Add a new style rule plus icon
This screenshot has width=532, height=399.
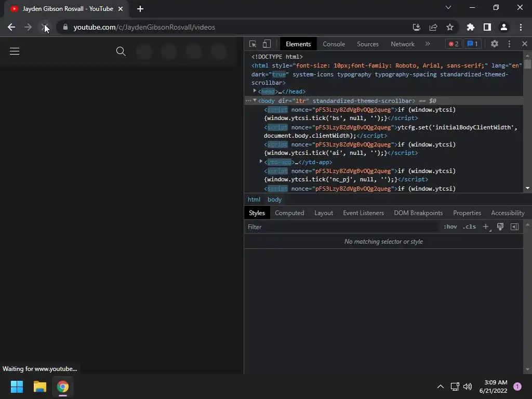(486, 227)
